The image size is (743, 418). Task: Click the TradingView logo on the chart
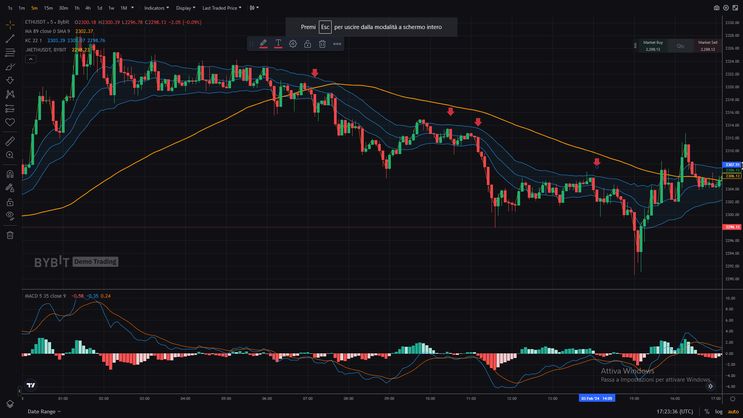coord(31,385)
